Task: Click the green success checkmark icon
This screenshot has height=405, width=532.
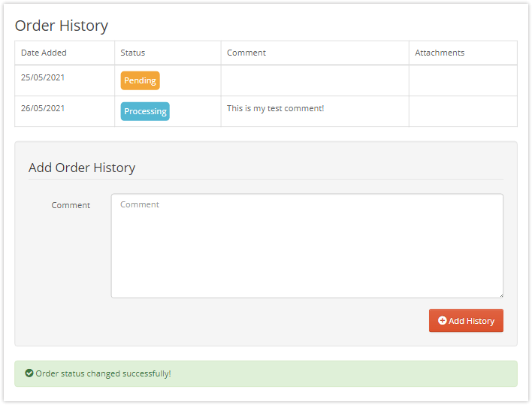Action: click(29, 373)
